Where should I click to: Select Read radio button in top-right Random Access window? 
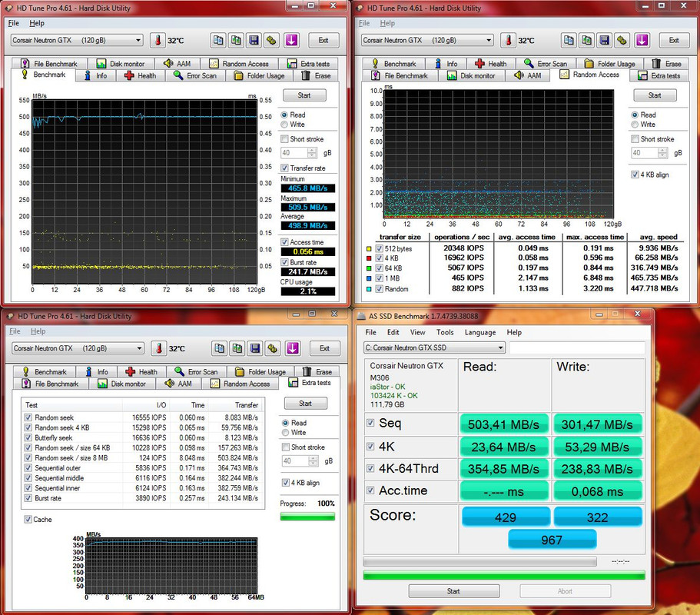point(635,115)
